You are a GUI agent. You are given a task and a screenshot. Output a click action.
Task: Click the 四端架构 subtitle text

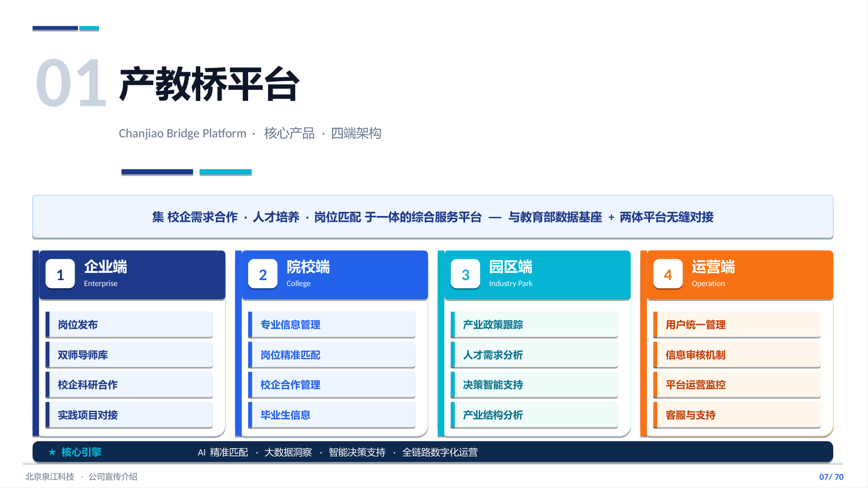coord(356,133)
